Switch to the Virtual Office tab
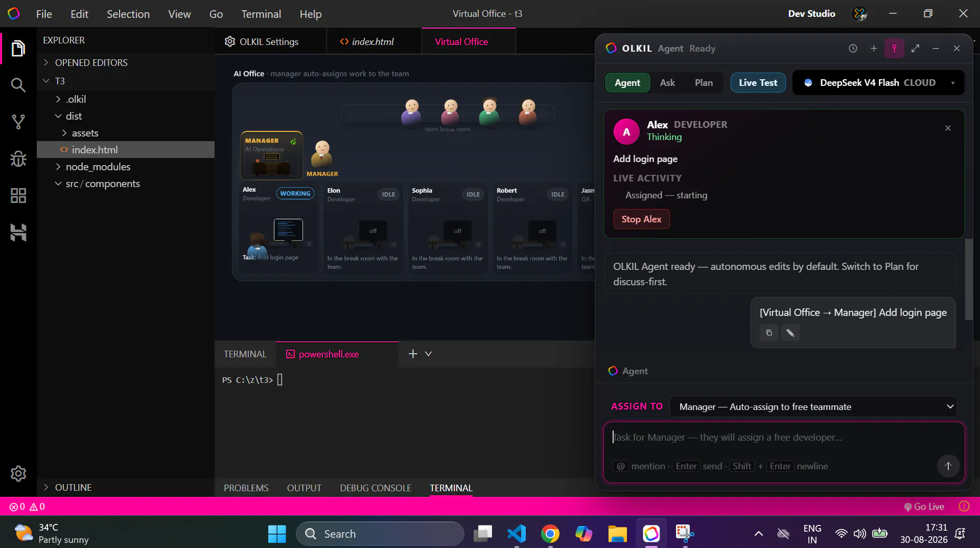 (469, 41)
